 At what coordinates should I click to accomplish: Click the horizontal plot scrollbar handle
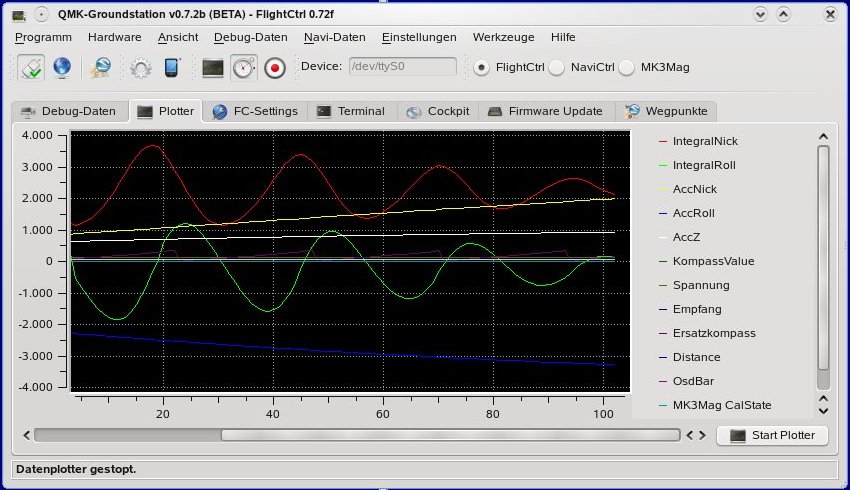click(448, 435)
